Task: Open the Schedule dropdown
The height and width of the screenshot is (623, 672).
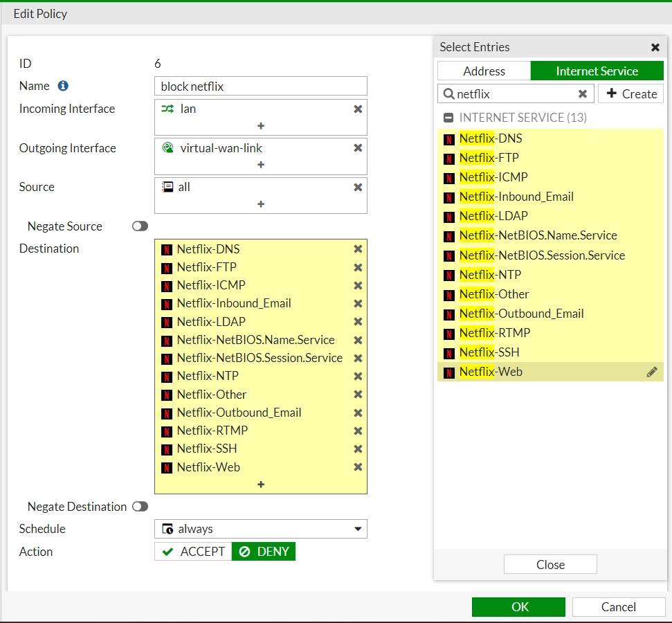Action: coord(261,529)
